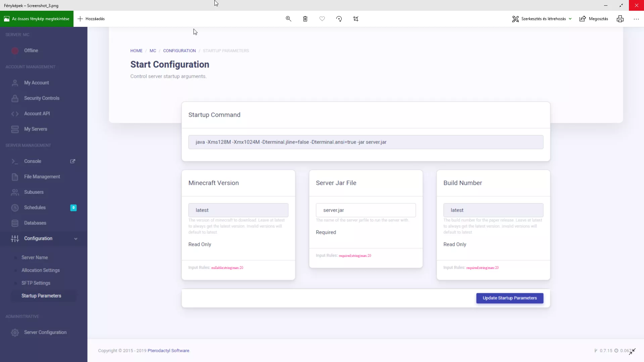This screenshot has width=644, height=362.
Task: Click CONFIGURATION breadcrumb link
Action: 179,51
